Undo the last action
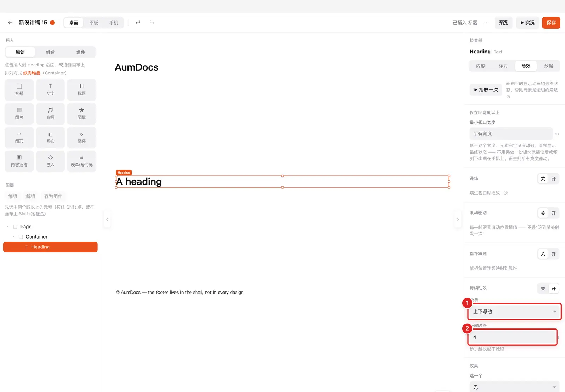Screen dimensions: 565x392 coord(138,22)
